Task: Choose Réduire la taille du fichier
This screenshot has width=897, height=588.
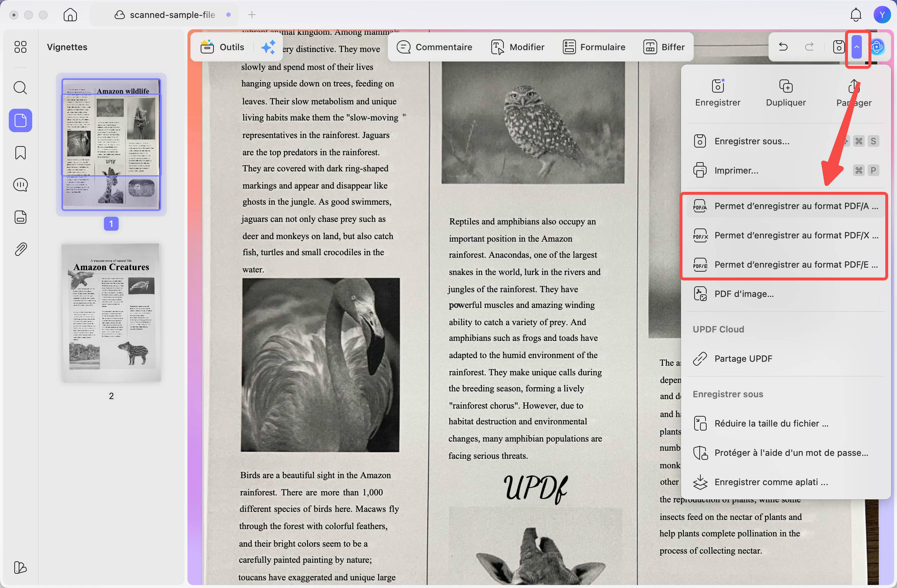Action: click(786, 424)
